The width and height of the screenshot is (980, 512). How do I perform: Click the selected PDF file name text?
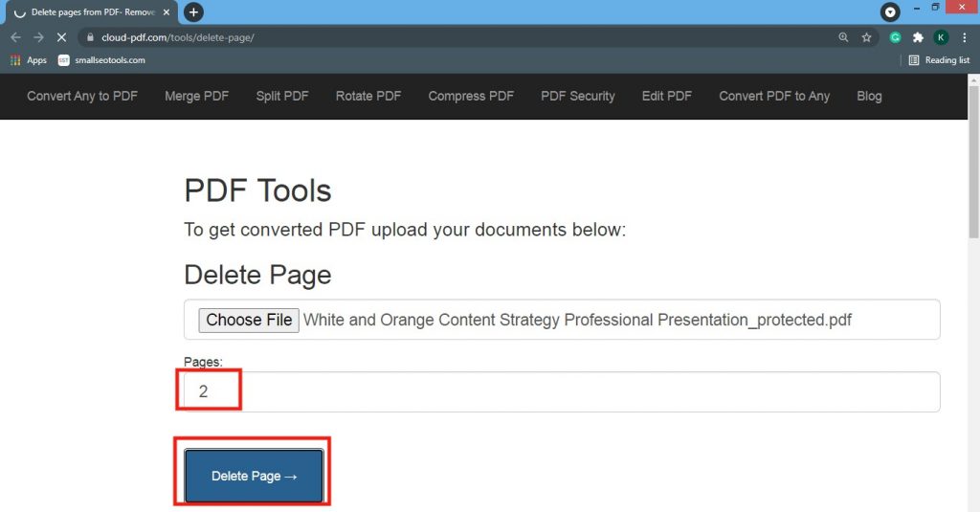tap(577, 320)
